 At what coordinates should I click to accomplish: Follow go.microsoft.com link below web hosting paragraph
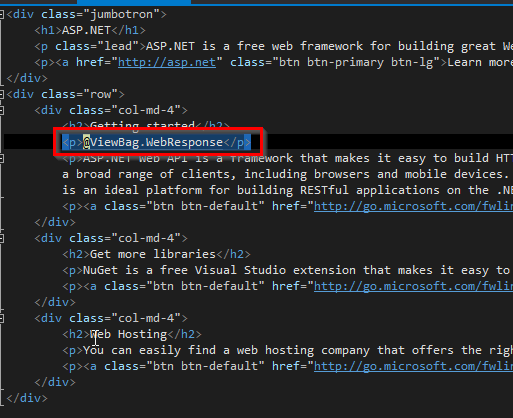pos(413,366)
